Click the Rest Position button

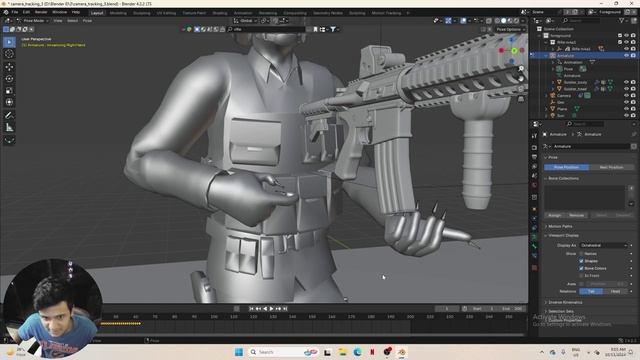point(611,167)
